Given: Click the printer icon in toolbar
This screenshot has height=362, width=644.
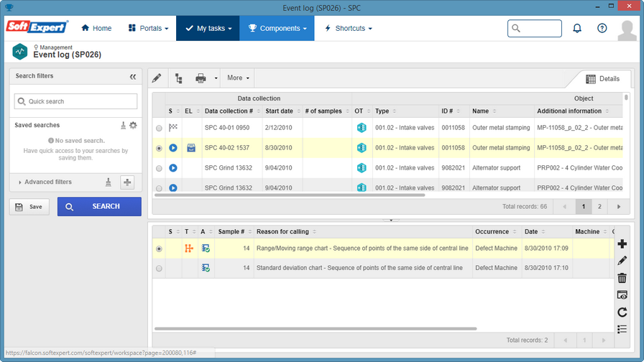Looking at the screenshot, I should pyautogui.click(x=201, y=78).
